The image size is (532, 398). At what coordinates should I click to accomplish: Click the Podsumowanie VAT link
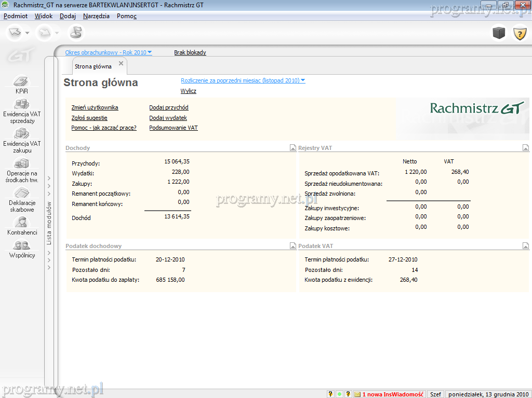(x=174, y=128)
